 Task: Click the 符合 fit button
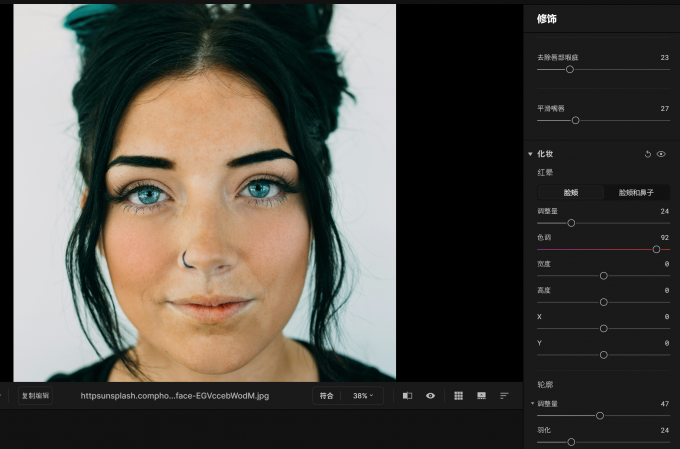point(326,396)
